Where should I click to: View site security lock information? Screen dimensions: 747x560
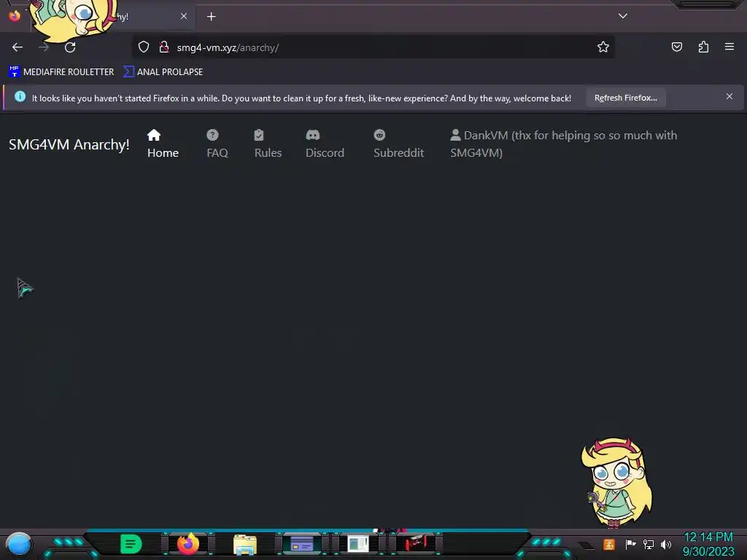[x=164, y=47]
